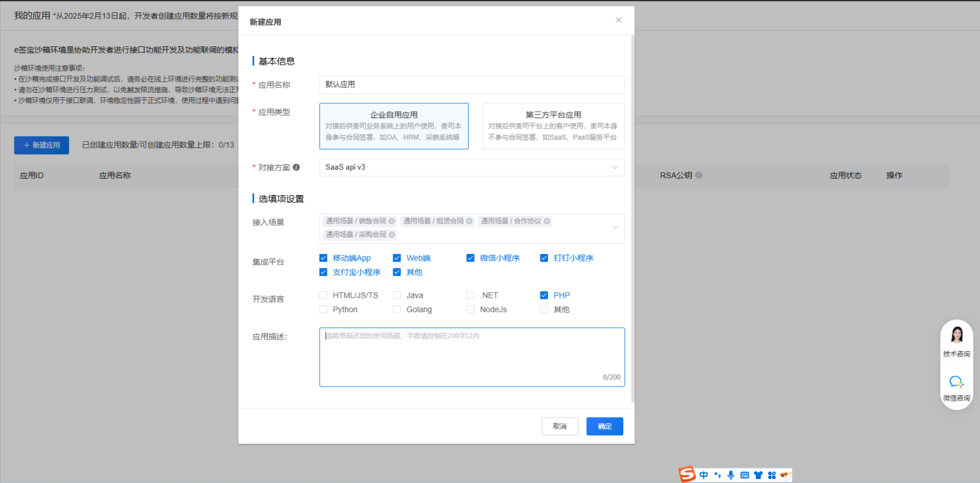Focus the 应用名称 input field
The height and width of the screenshot is (483, 980).
(x=472, y=85)
